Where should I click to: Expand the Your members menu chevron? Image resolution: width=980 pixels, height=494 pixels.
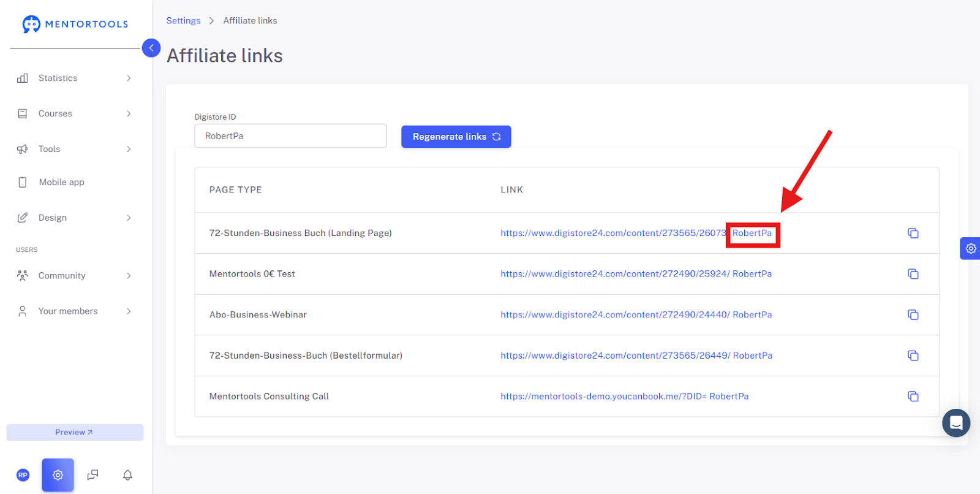coord(129,311)
